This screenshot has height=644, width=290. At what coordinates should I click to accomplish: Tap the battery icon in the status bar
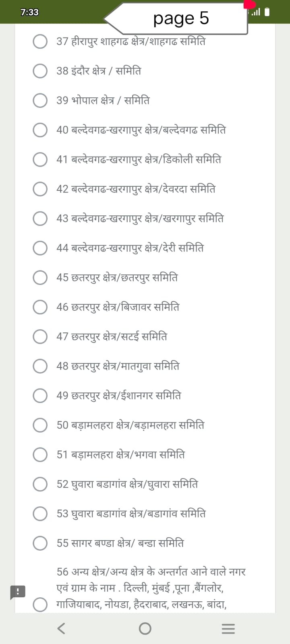(x=267, y=12)
